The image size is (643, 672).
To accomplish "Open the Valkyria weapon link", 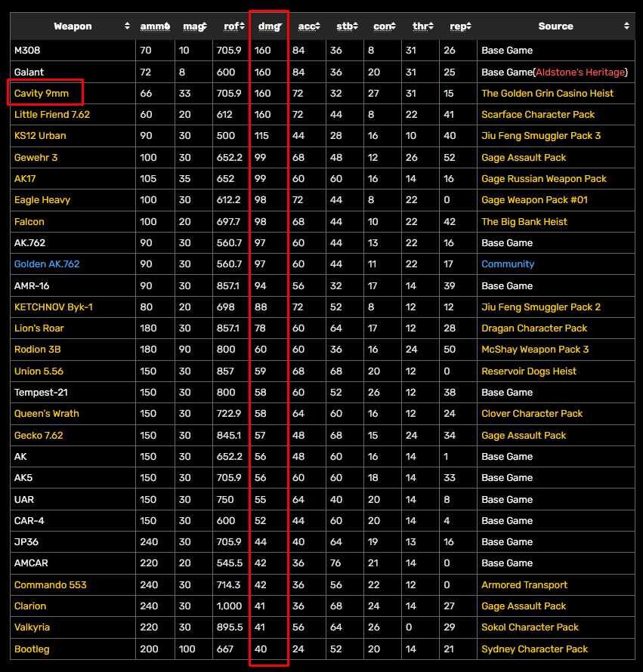I will click(32, 627).
